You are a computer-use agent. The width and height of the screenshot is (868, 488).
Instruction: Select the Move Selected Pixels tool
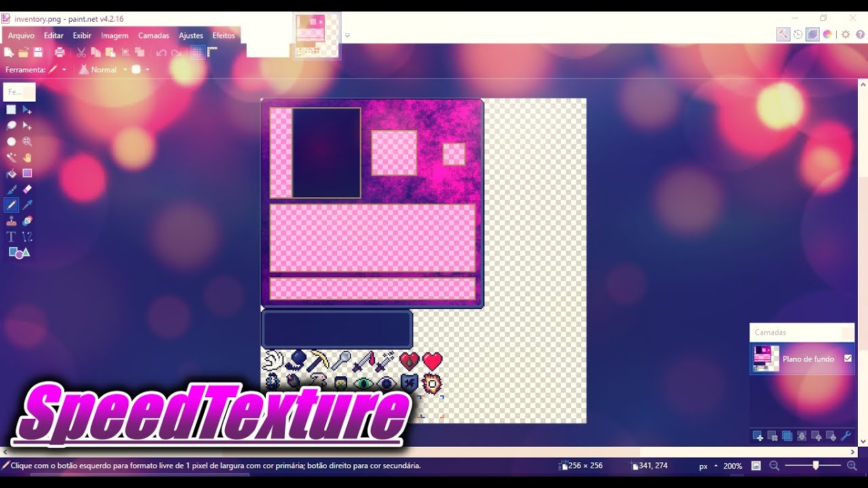pyautogui.click(x=27, y=110)
